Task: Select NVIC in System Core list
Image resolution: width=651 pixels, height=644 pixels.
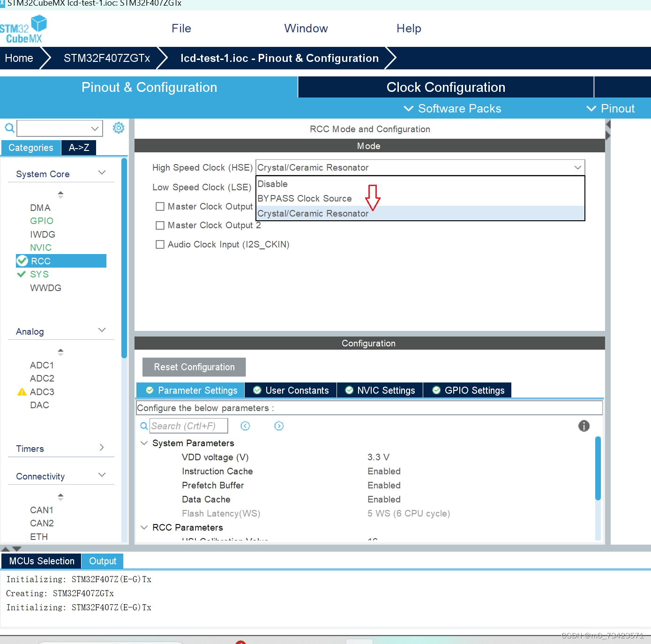Action: click(41, 247)
